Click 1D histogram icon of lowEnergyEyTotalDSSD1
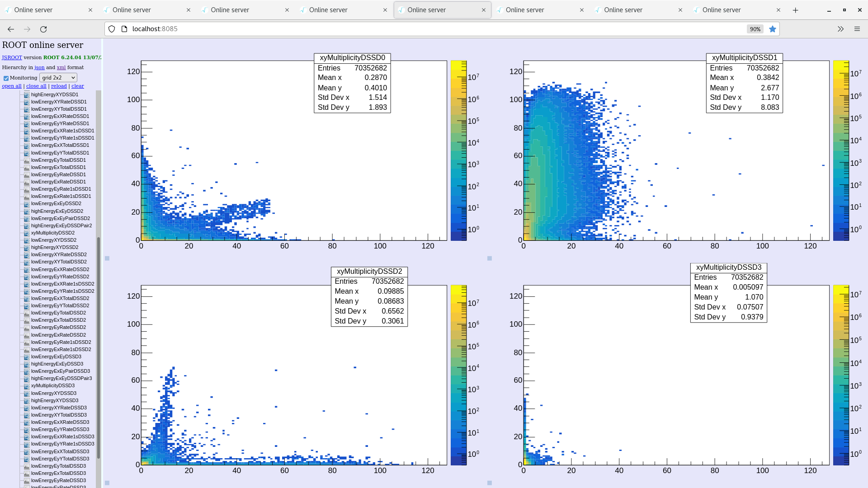The height and width of the screenshot is (488, 868). click(x=27, y=160)
